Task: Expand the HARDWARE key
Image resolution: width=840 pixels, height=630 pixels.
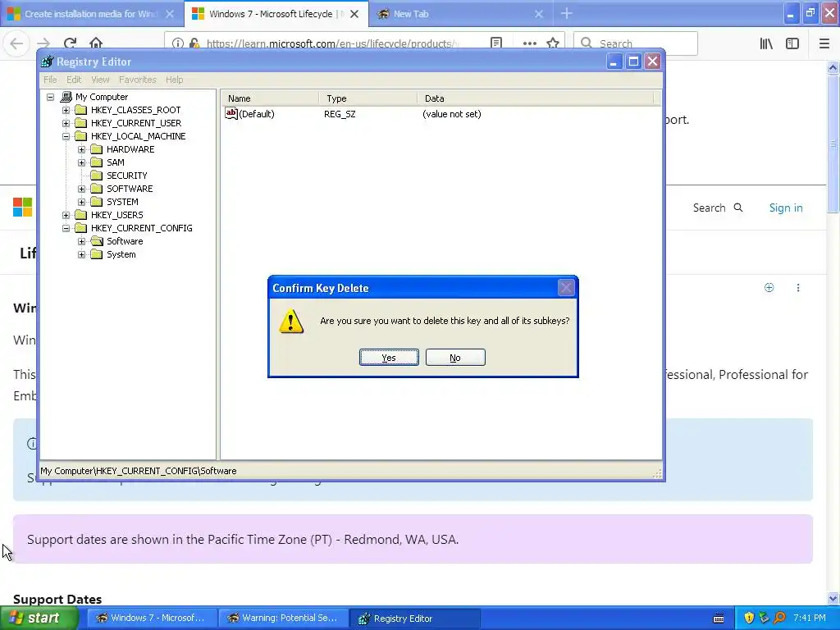Action: coord(81,149)
